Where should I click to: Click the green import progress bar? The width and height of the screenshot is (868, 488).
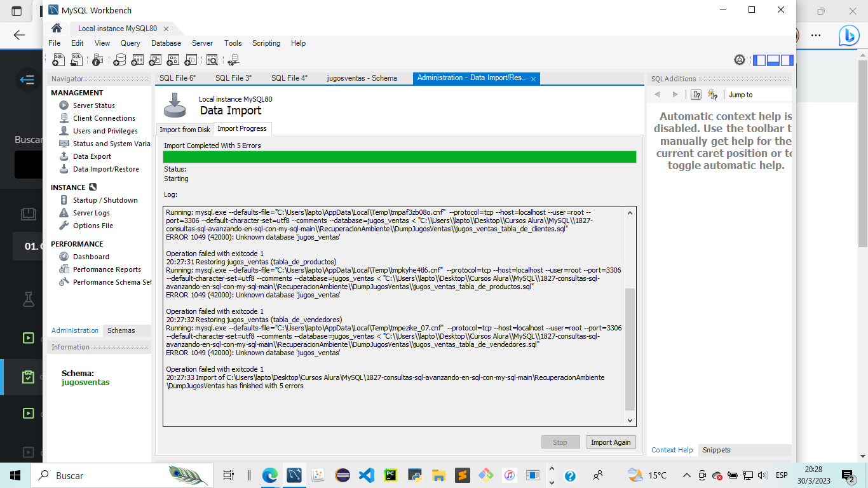400,157
